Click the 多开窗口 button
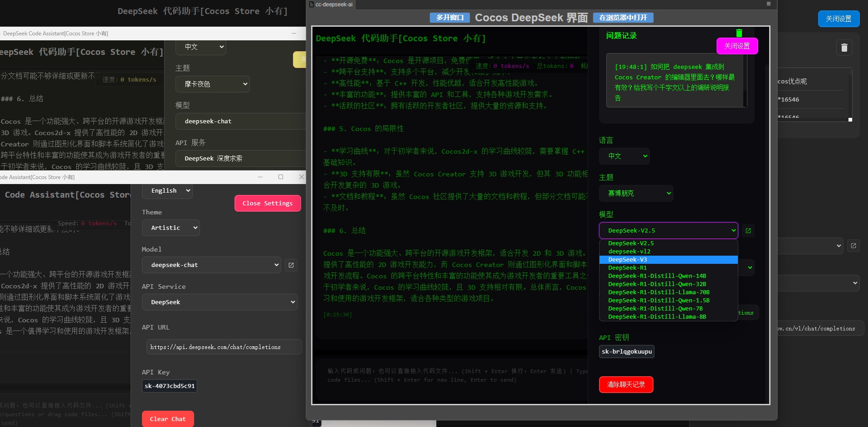 click(450, 18)
